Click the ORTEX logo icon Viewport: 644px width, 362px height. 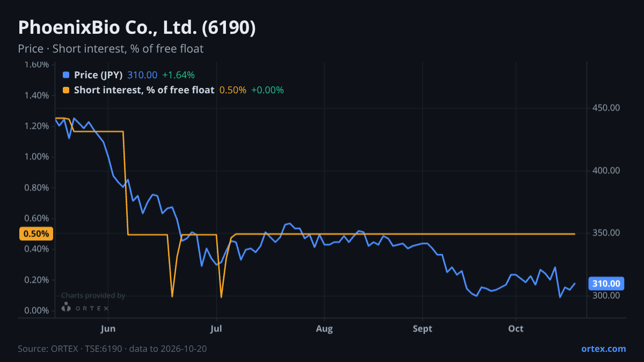[66, 307]
